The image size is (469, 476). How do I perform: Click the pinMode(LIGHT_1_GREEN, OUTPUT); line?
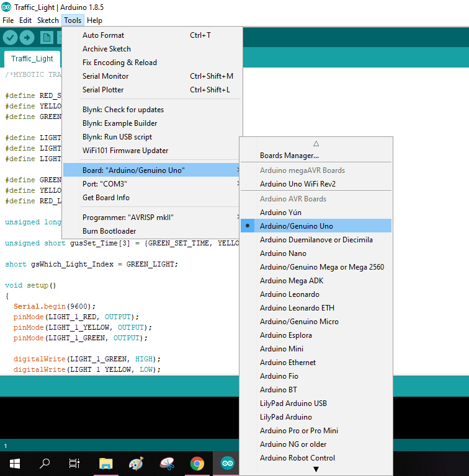(81, 338)
